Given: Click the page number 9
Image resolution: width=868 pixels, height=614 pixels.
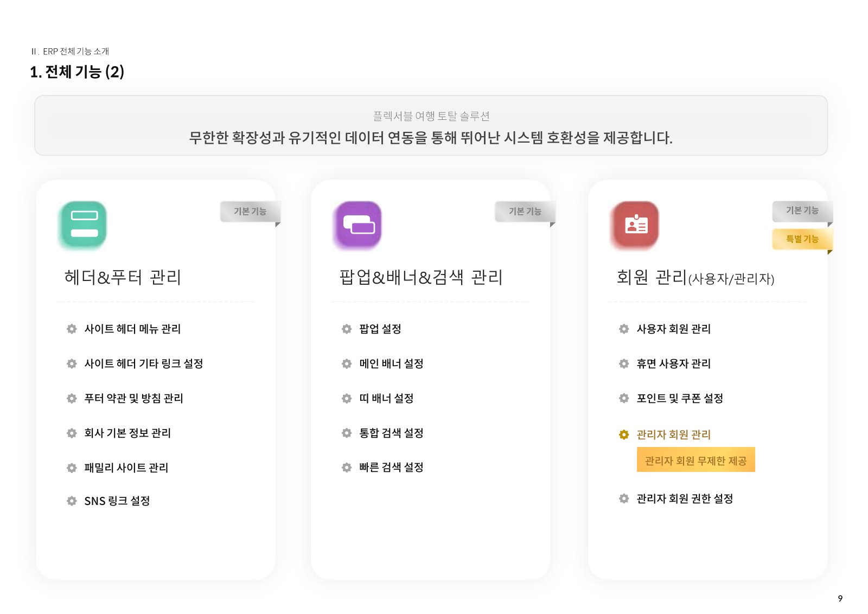Looking at the screenshot, I should click(840, 598).
